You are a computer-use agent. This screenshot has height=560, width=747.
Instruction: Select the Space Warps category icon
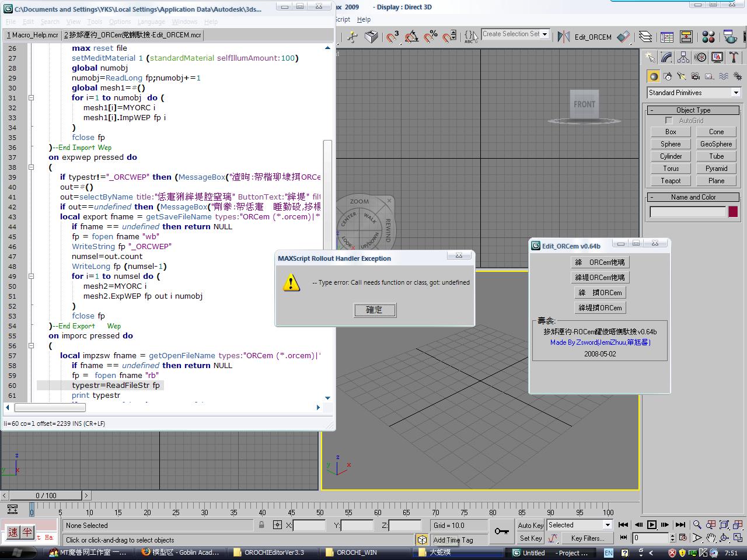tap(724, 76)
